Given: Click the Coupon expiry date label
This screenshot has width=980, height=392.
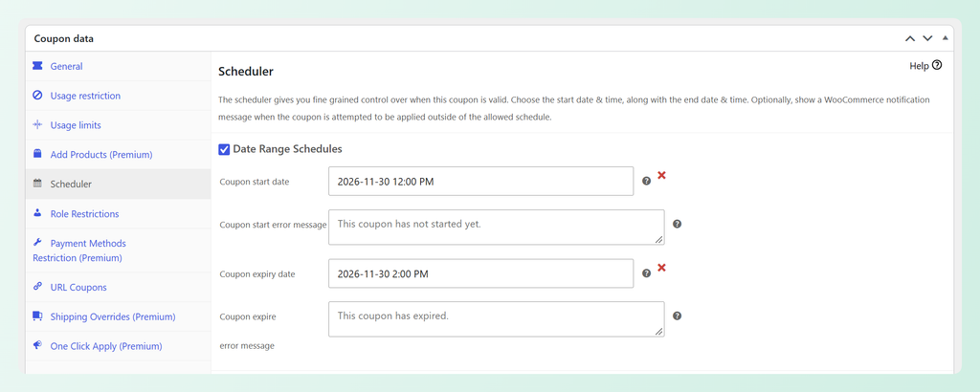Looking at the screenshot, I should click(256, 274).
